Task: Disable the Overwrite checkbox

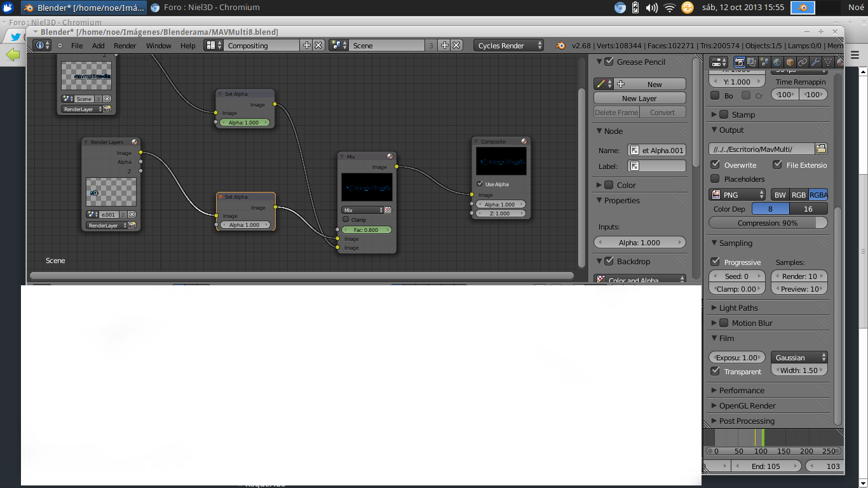Action: [715, 165]
